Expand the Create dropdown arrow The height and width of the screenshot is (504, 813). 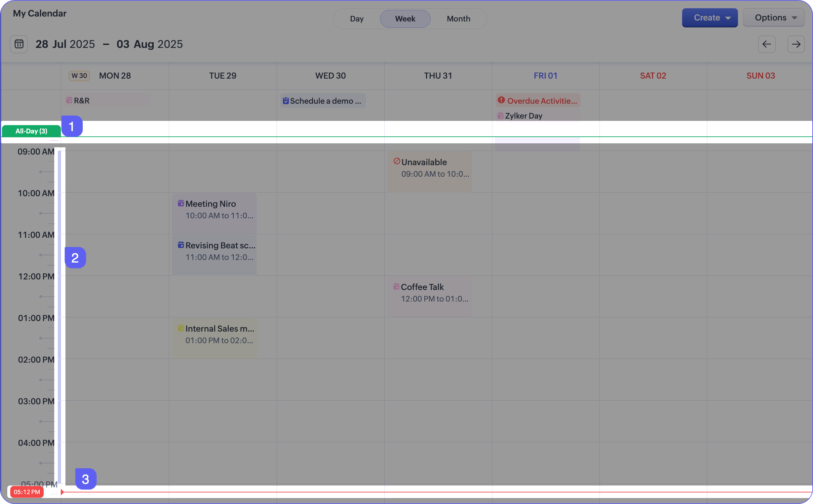coord(728,18)
